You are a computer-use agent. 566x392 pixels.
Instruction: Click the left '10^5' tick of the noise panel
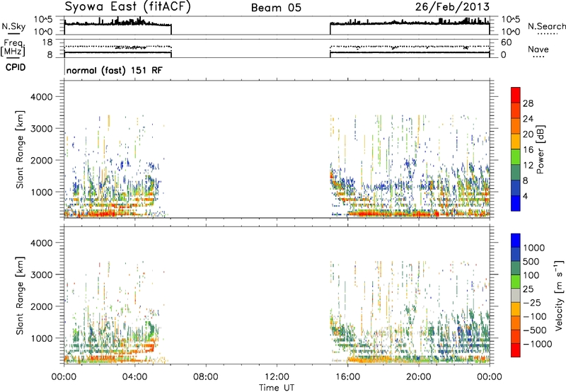point(43,20)
